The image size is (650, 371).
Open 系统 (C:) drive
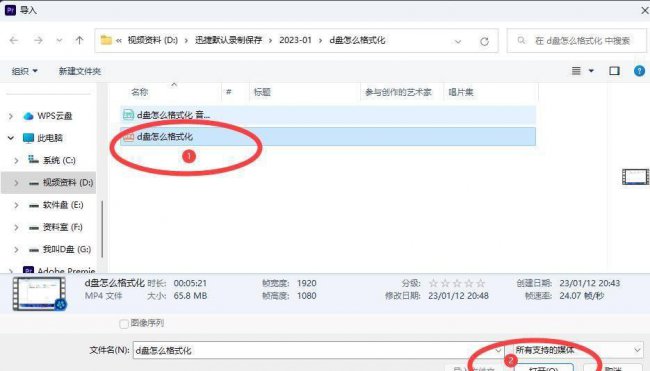[59, 160]
